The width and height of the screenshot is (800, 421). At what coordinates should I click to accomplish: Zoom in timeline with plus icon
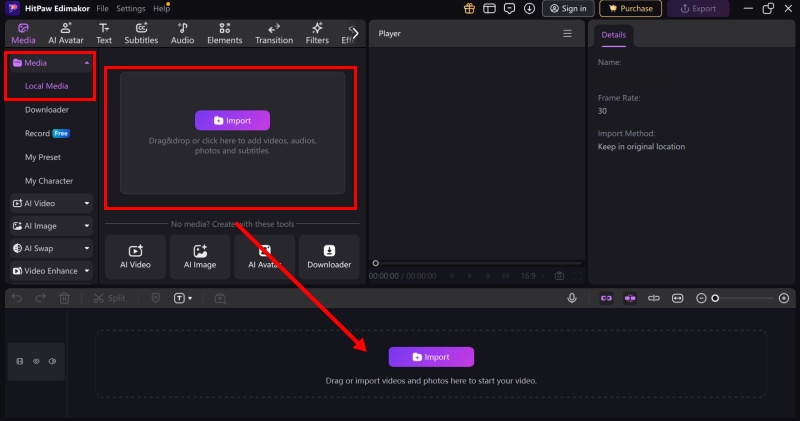pyautogui.click(x=784, y=298)
